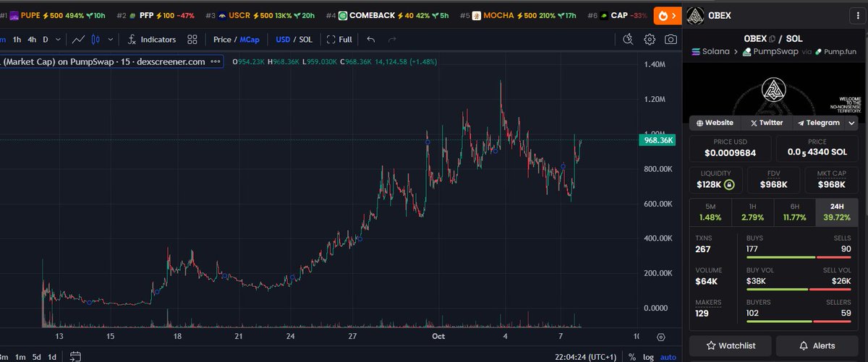Expand more social links chevron

[x=852, y=124]
